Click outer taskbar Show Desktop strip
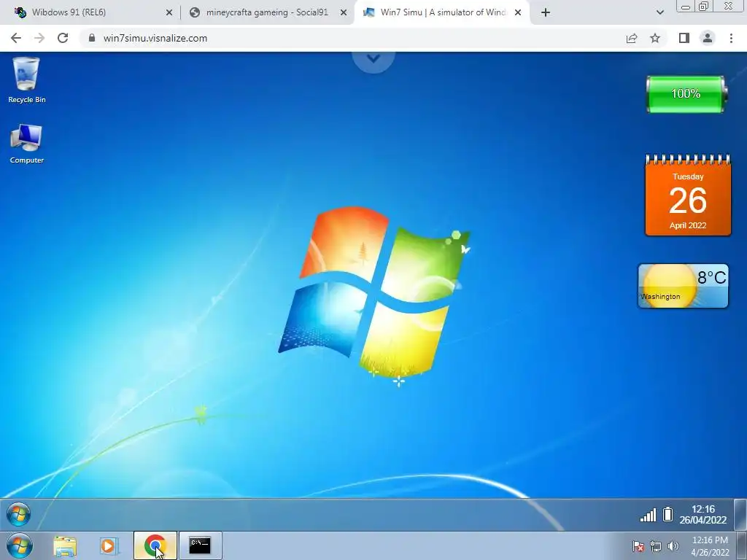The width and height of the screenshot is (747, 560). [742, 546]
